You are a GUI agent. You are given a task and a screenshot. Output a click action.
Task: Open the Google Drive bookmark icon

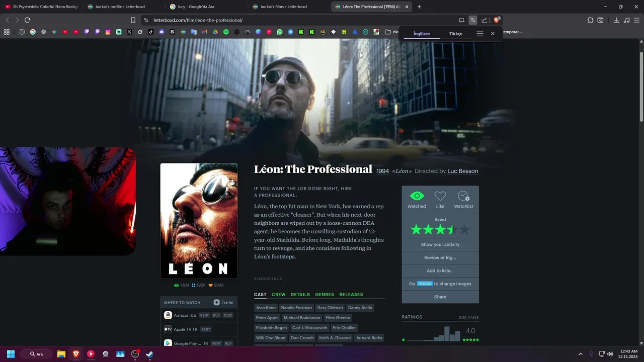pos(215,32)
